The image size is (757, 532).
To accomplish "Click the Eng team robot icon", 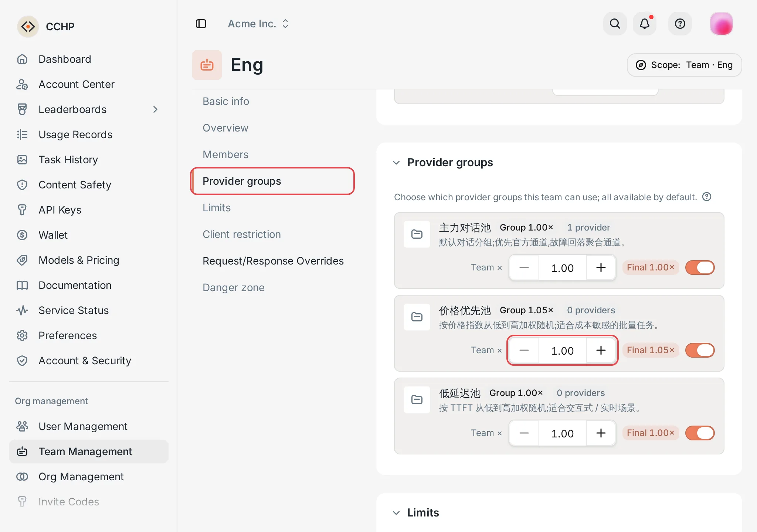I will click(x=207, y=65).
